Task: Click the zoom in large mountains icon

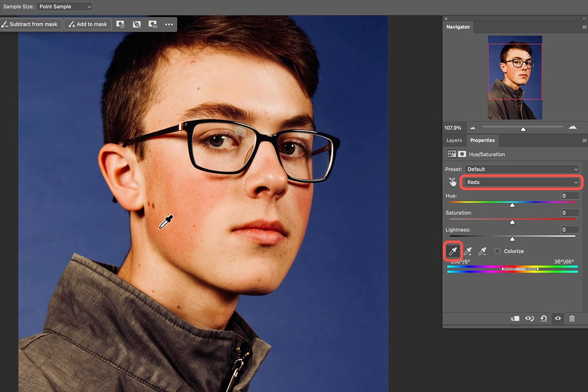Action: (572, 127)
